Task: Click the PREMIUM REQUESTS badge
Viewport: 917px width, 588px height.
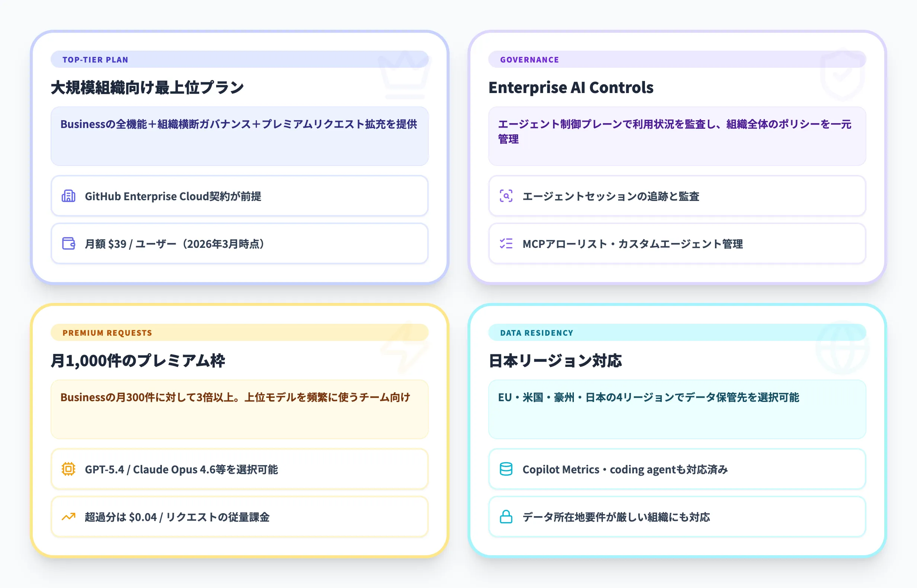Action: [108, 333]
